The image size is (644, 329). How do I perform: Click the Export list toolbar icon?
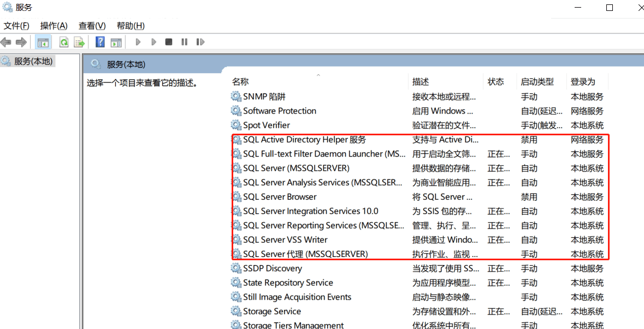pyautogui.click(x=79, y=42)
